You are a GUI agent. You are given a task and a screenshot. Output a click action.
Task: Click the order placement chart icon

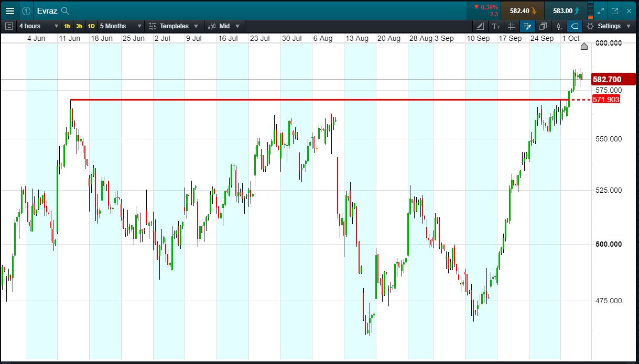click(559, 26)
